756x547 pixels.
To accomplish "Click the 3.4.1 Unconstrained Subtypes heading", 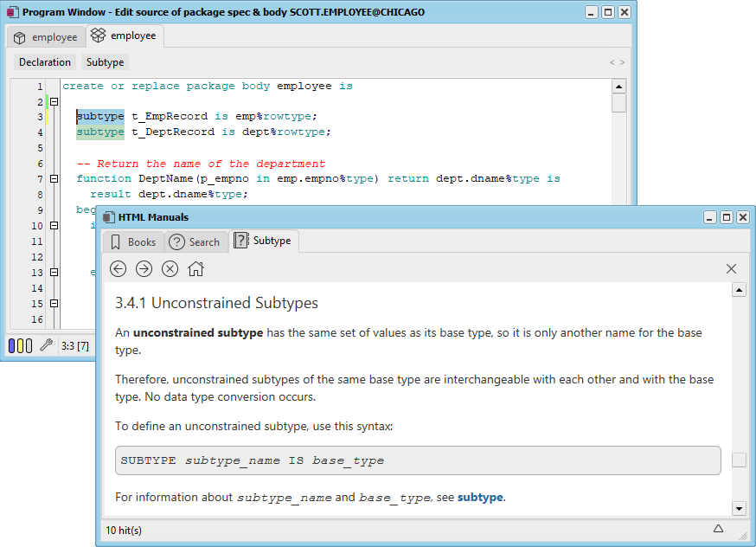I will (x=216, y=303).
